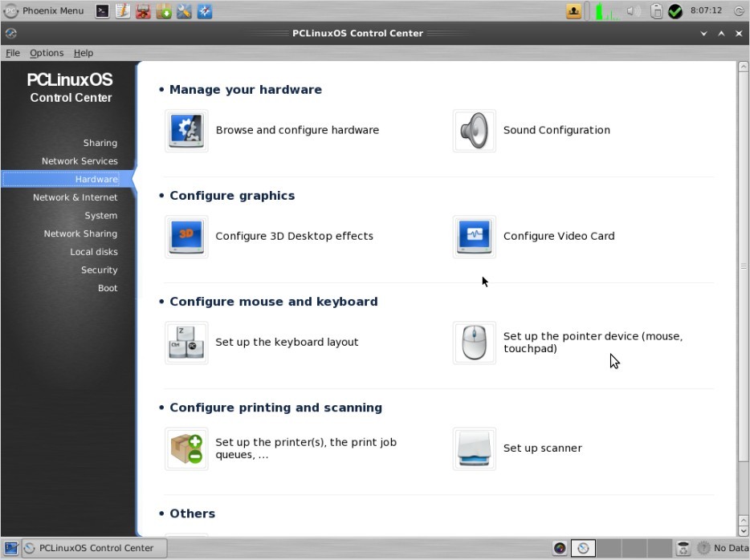Click the window menu icon in titlebar
Image resolution: width=750 pixels, height=560 pixels.
11,33
